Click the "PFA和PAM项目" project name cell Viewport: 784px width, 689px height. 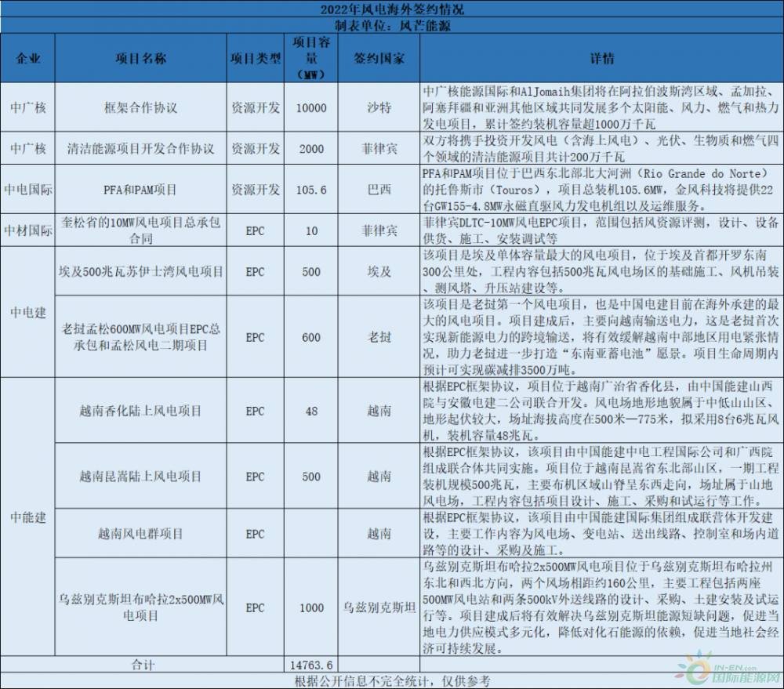click(141, 190)
